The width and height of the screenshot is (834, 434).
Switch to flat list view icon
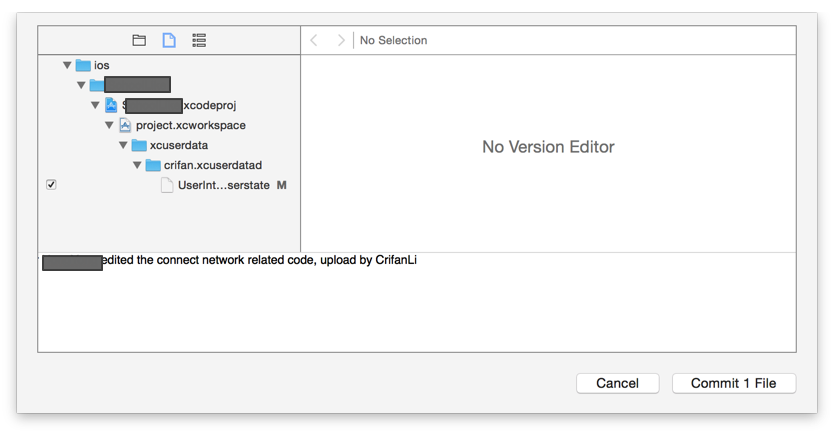tap(199, 40)
